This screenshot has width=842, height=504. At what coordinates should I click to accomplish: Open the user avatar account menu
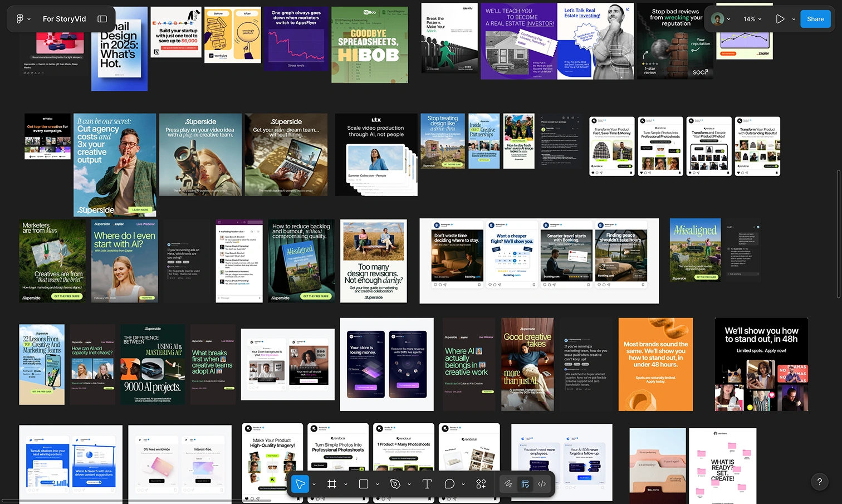tap(717, 18)
